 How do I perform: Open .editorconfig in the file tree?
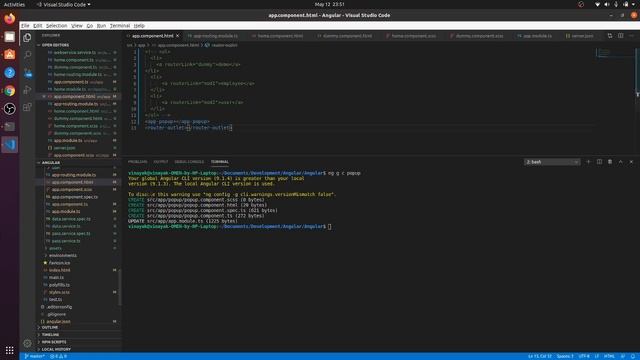59,307
